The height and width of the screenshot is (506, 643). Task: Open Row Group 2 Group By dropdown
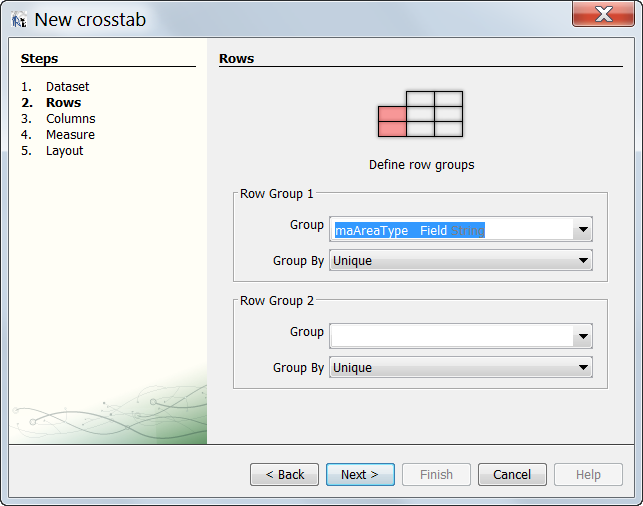click(461, 367)
